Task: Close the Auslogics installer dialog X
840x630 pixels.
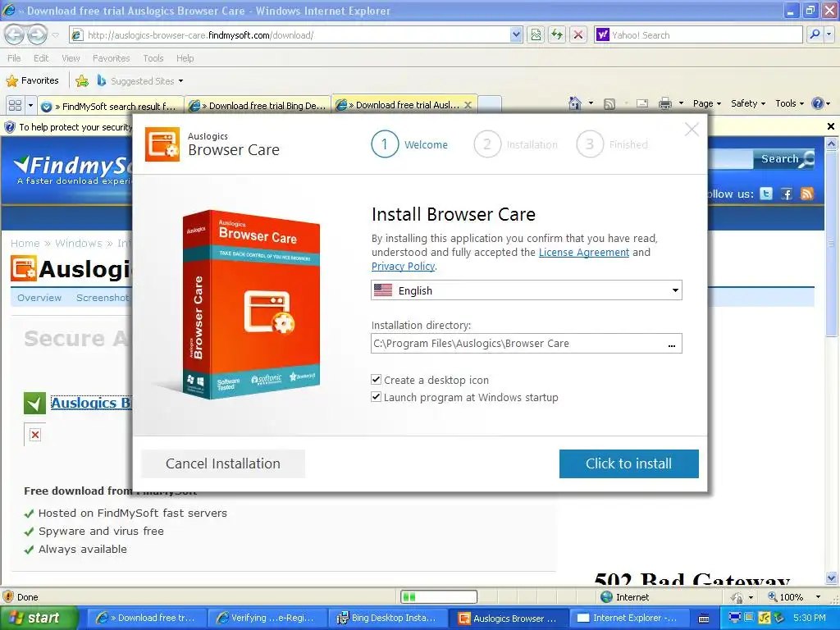Action: (692, 129)
